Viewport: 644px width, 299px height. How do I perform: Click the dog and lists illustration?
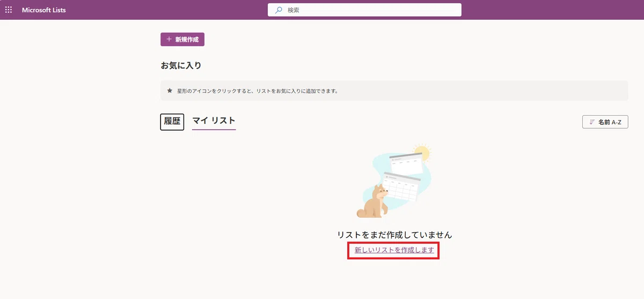pos(394,181)
